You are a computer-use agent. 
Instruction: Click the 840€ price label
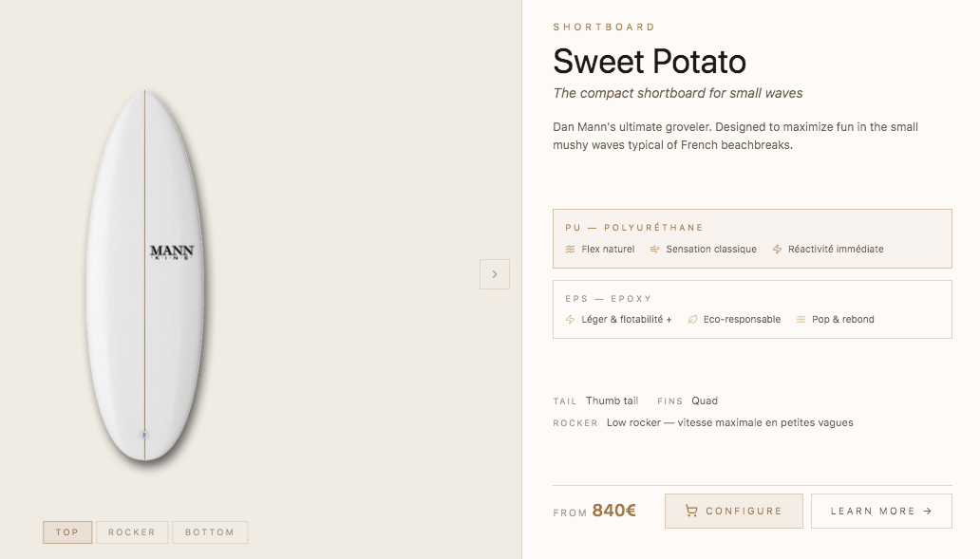click(613, 511)
